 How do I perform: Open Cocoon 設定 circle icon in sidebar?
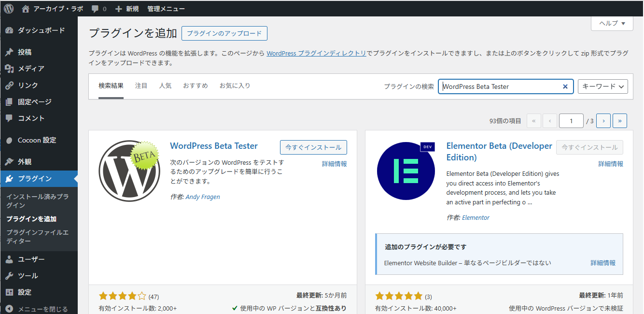pos(9,140)
